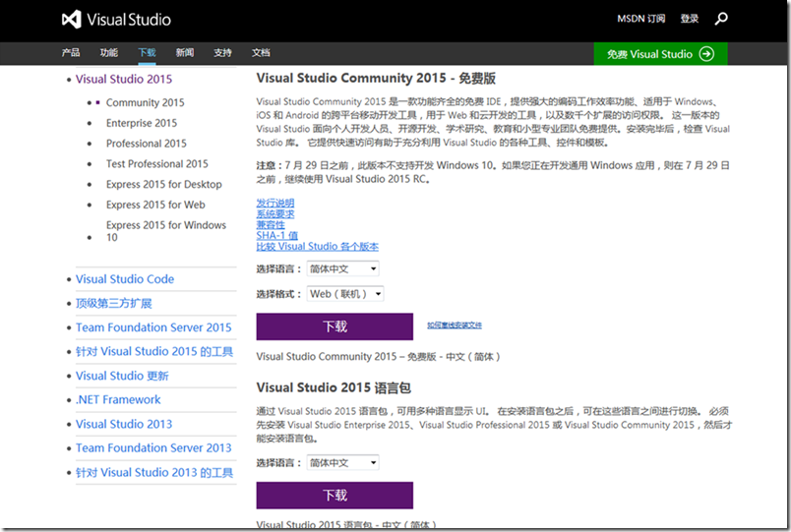791x532 pixels.
Task: Select the 下载 tab
Action: [147, 52]
